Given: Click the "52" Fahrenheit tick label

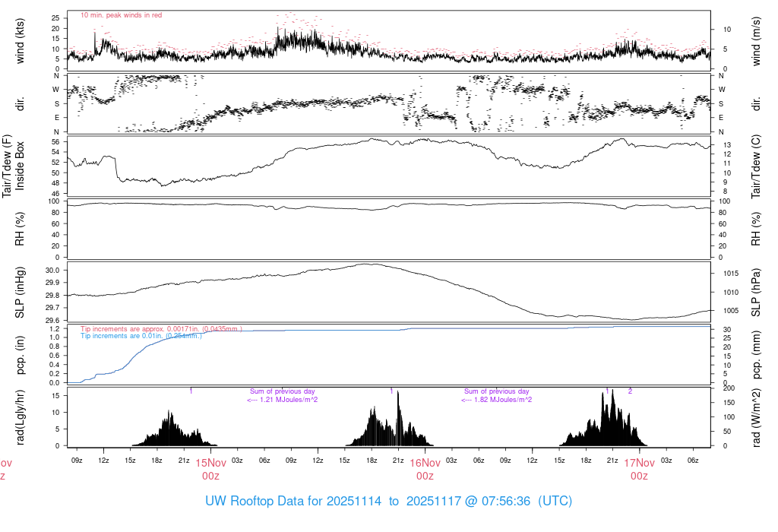Looking at the screenshot, I should click(x=55, y=163).
